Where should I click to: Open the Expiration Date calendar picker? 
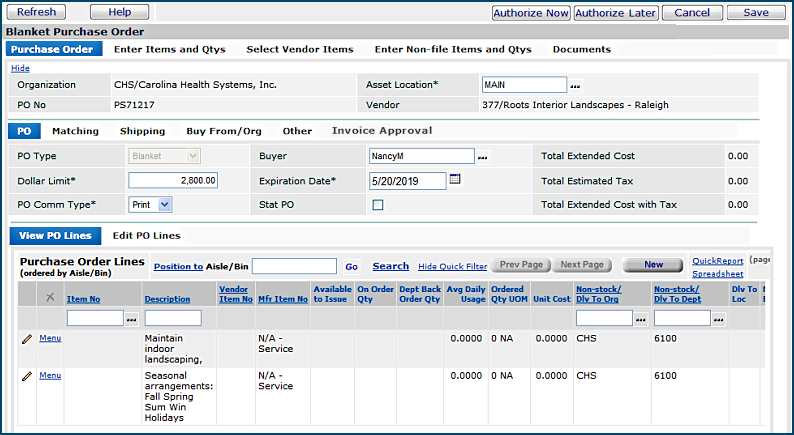click(x=455, y=180)
